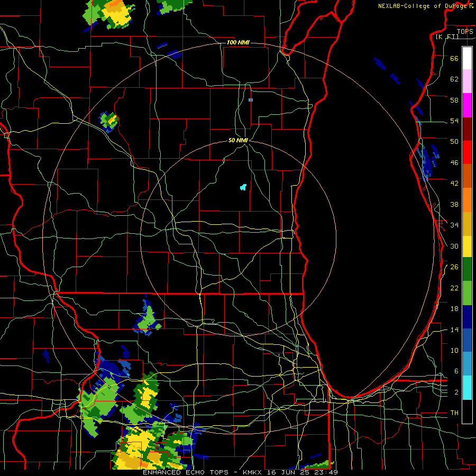
Task: Click the yellow swatch near 30
Action: pyautogui.click(x=467, y=246)
